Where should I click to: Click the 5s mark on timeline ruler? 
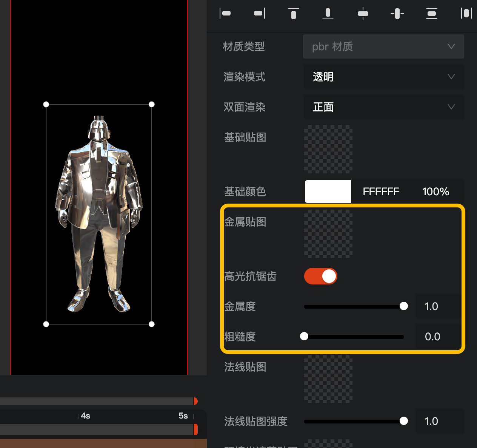pyautogui.click(x=183, y=416)
